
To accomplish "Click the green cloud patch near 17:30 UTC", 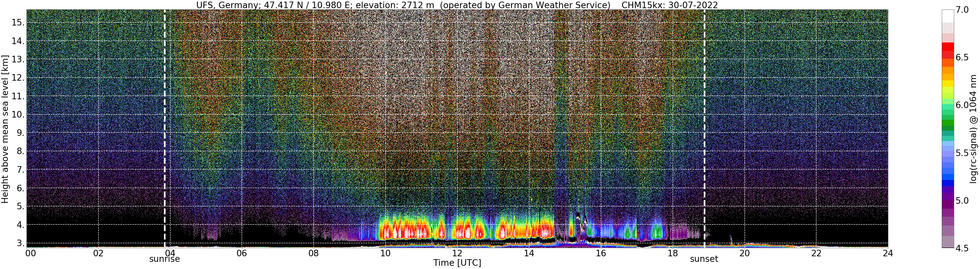I will pyautogui.click(x=657, y=231).
